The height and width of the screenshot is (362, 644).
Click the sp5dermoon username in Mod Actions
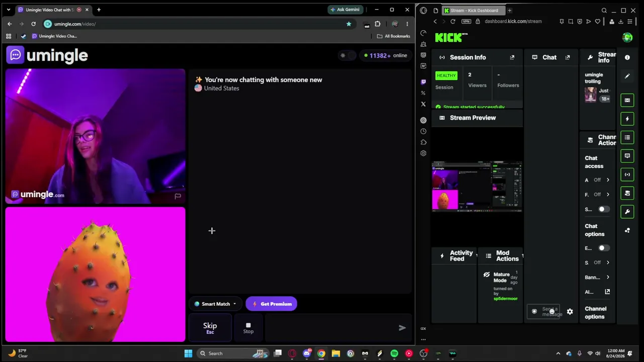505,299
